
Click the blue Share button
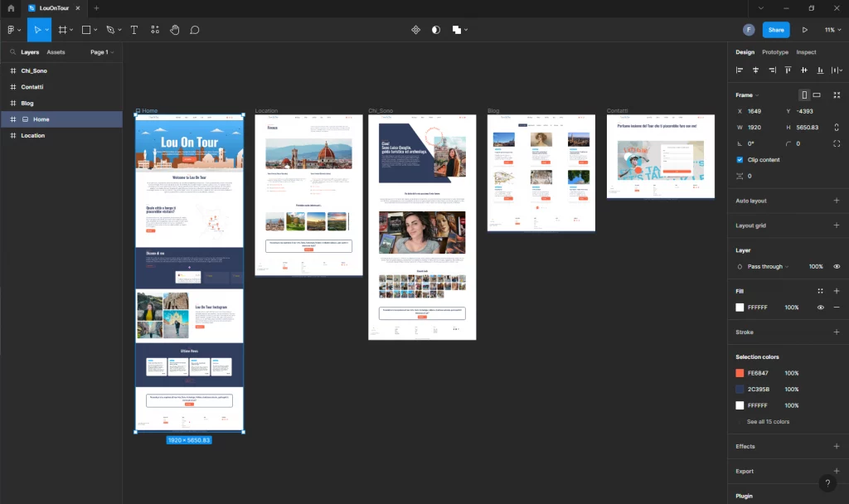tap(775, 30)
